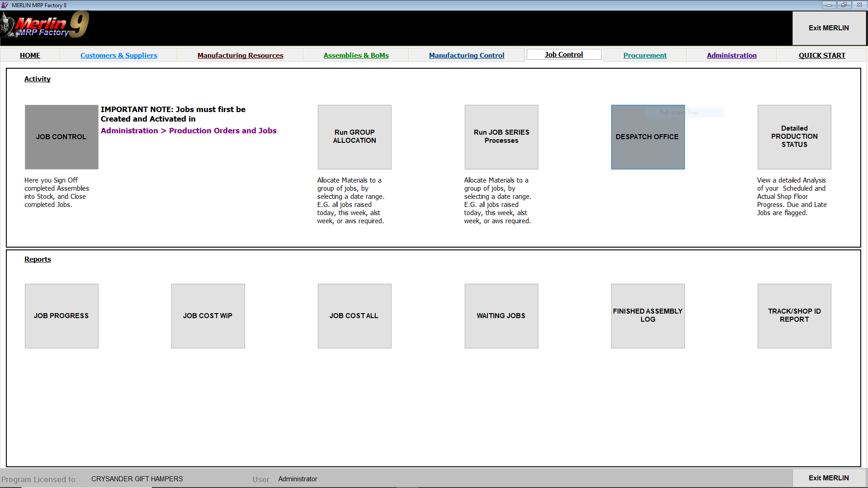868x488 pixels.
Task: Click the Merlin MRP Factory logo
Action: click(45, 26)
